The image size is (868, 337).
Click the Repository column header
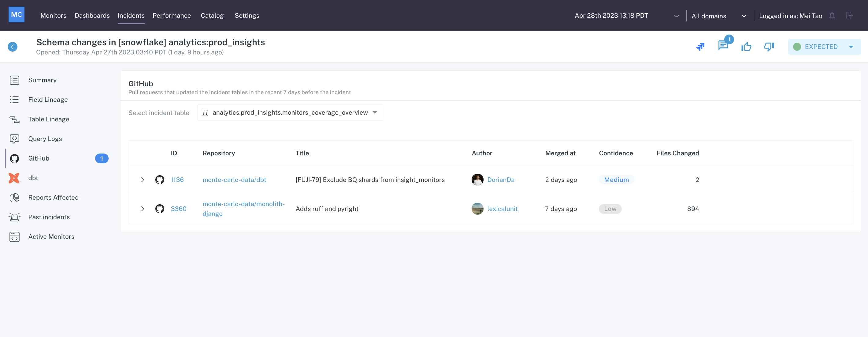[x=219, y=153]
